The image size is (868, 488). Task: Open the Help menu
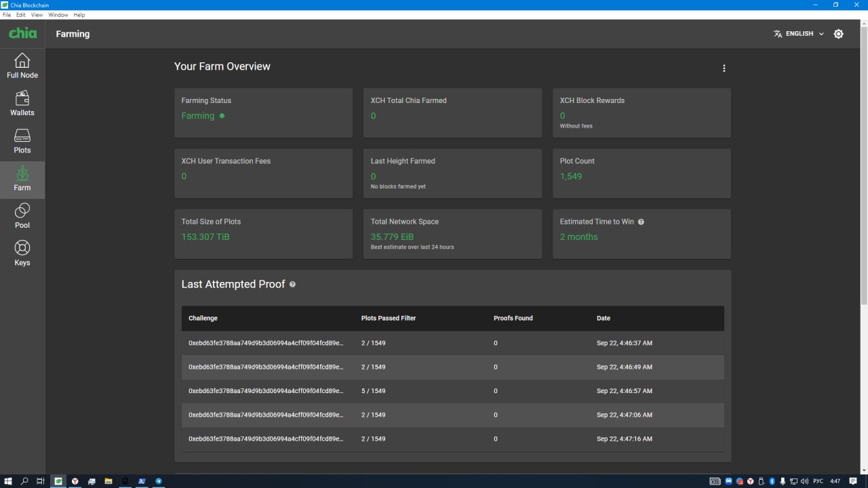tap(79, 15)
